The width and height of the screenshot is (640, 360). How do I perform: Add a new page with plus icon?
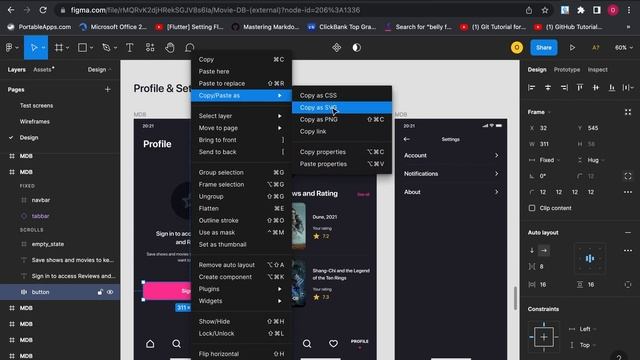(107, 89)
